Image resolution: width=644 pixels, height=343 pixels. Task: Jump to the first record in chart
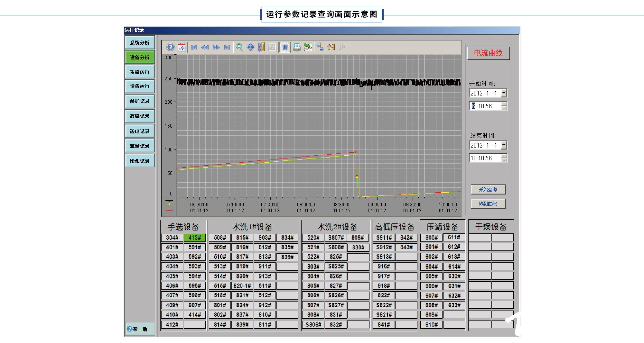[194, 47]
